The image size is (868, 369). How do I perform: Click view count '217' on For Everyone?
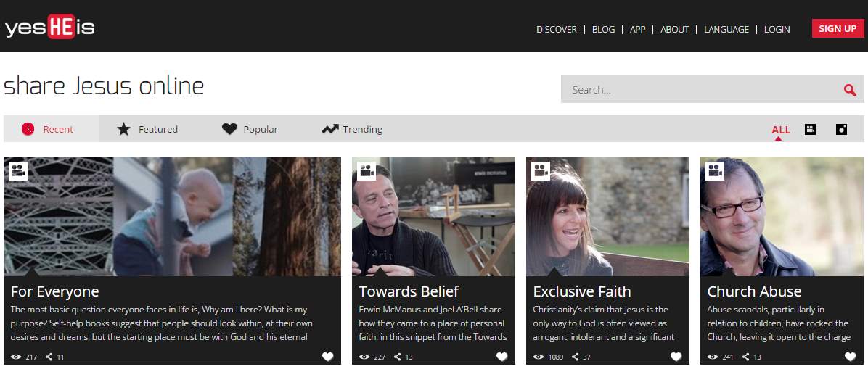31,357
